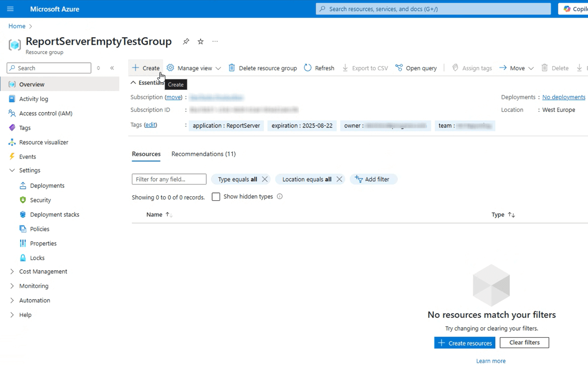Click the Filter for any field box
This screenshot has width=588, height=365.
(169, 179)
